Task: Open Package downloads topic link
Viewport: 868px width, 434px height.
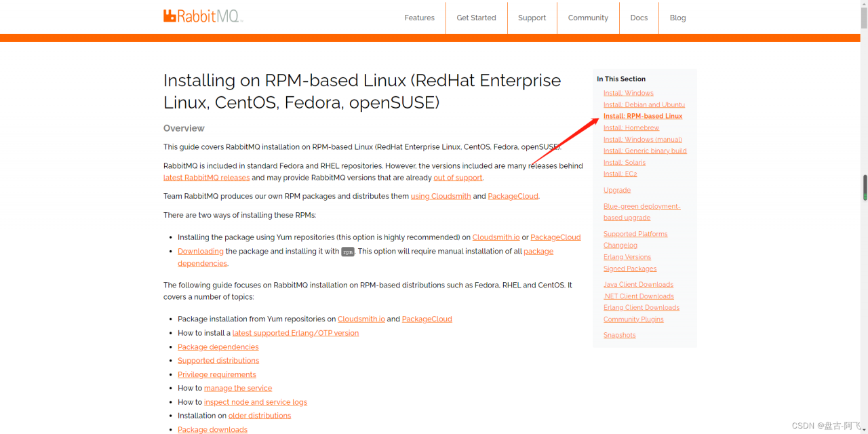Action: 213,430
